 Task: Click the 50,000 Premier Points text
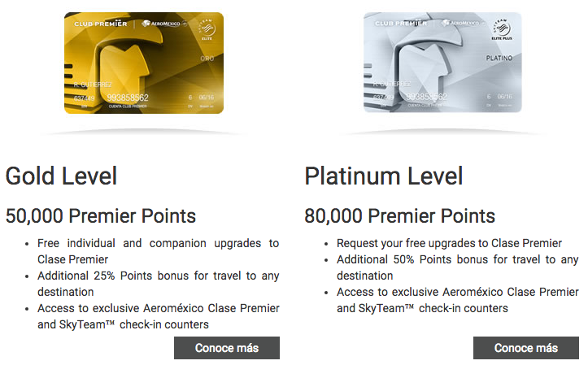point(101,216)
